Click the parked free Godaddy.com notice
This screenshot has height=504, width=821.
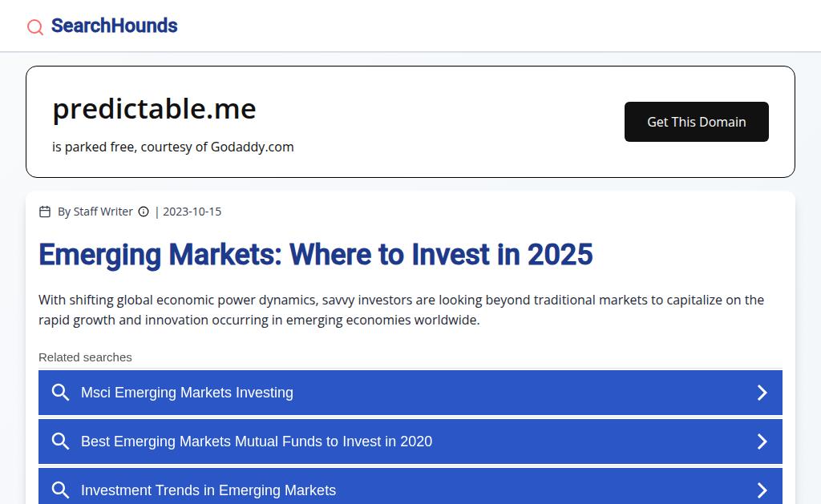coord(173,147)
